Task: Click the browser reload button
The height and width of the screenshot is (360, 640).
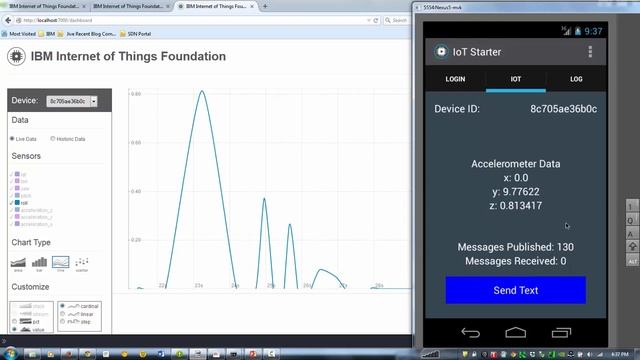Action: coord(376,20)
